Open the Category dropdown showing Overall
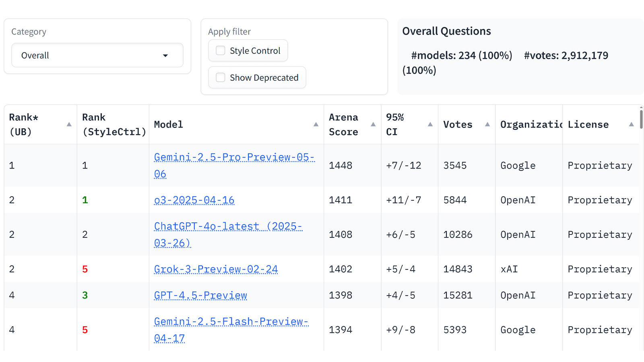The width and height of the screenshot is (644, 362). tap(97, 56)
